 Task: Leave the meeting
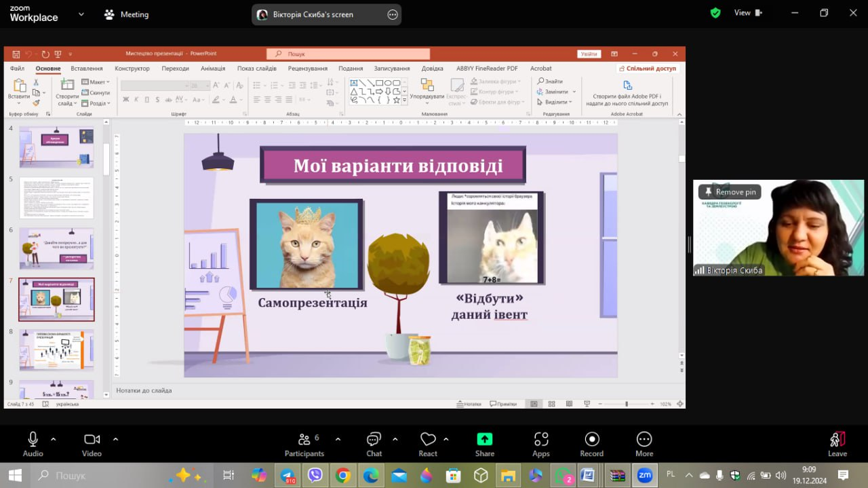[837, 444]
